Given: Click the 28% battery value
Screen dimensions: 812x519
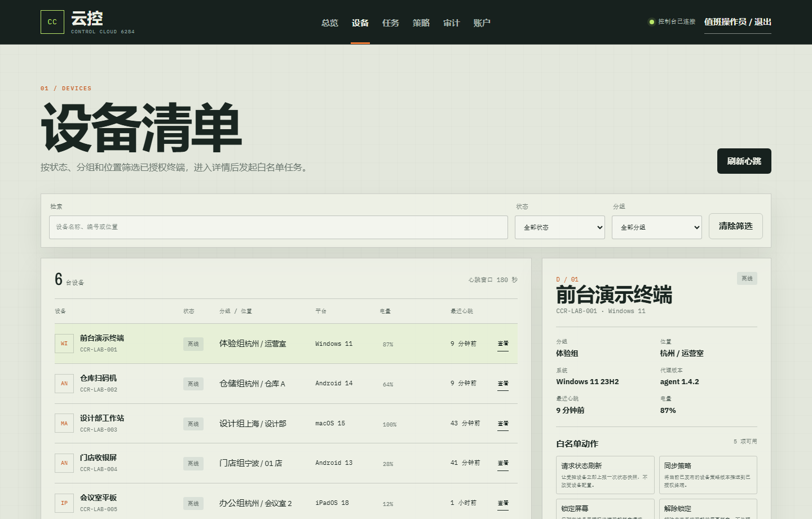Looking at the screenshot, I should coord(388,464).
